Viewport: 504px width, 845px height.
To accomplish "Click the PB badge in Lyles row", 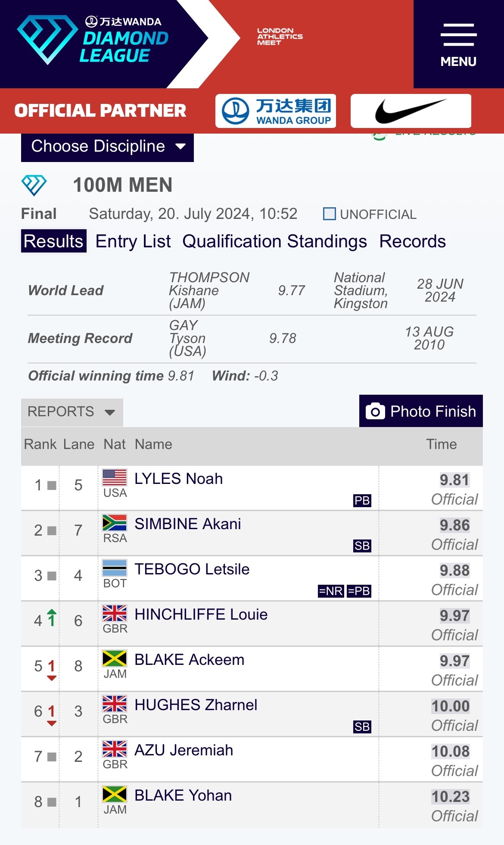I will 362,500.
